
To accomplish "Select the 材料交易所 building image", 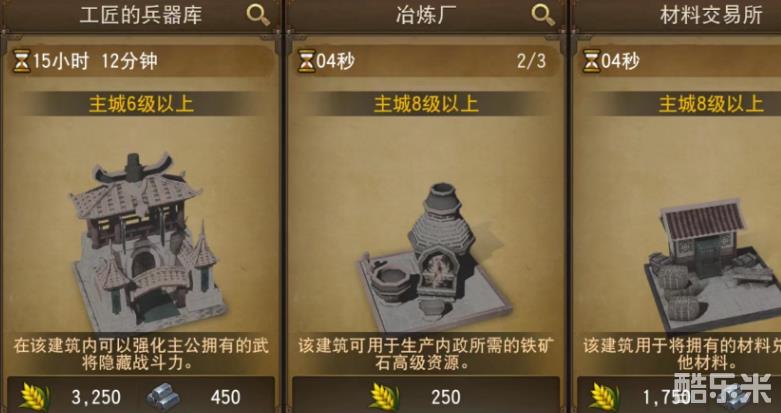I will pyautogui.click(x=713, y=264).
